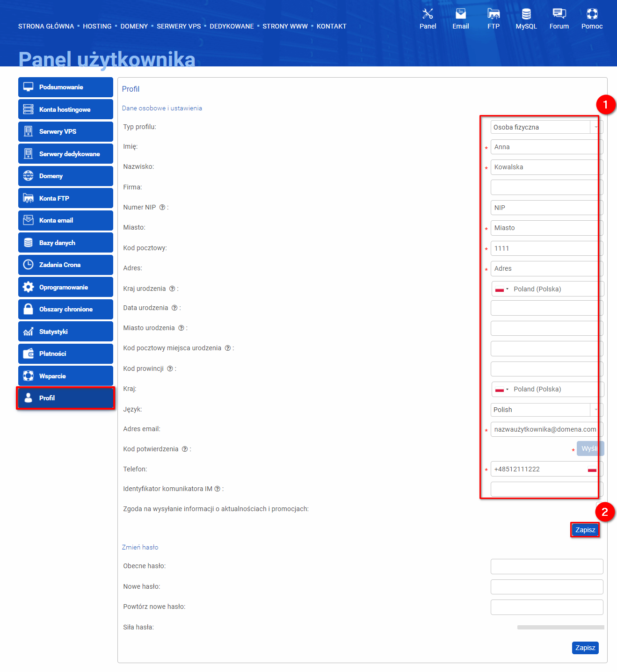Focus the Imię field with Anna
617x672 pixels.
[547, 147]
